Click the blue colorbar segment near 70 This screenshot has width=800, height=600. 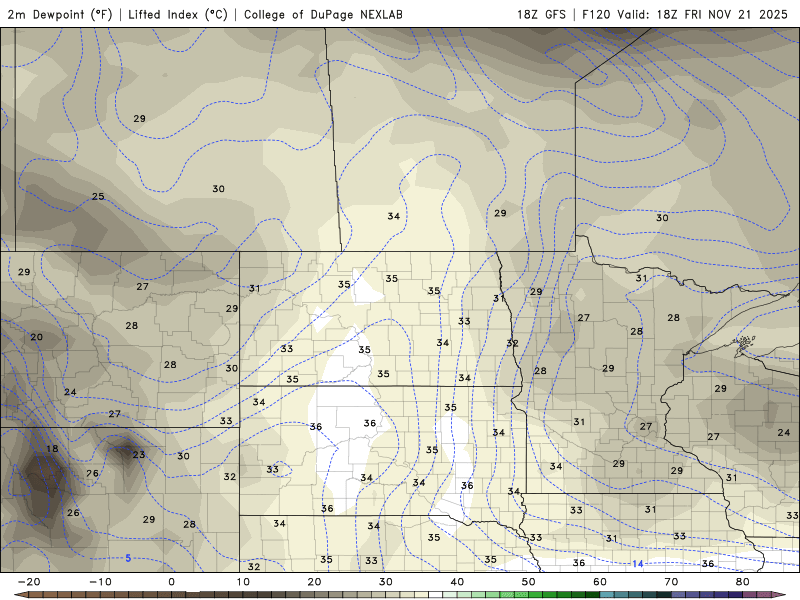(678, 594)
